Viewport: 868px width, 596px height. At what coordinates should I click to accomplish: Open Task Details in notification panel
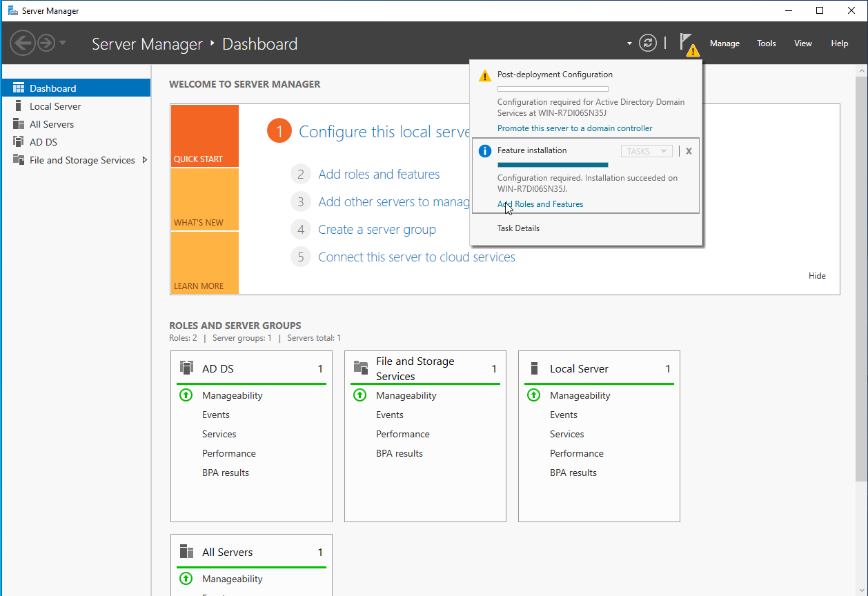coord(518,228)
